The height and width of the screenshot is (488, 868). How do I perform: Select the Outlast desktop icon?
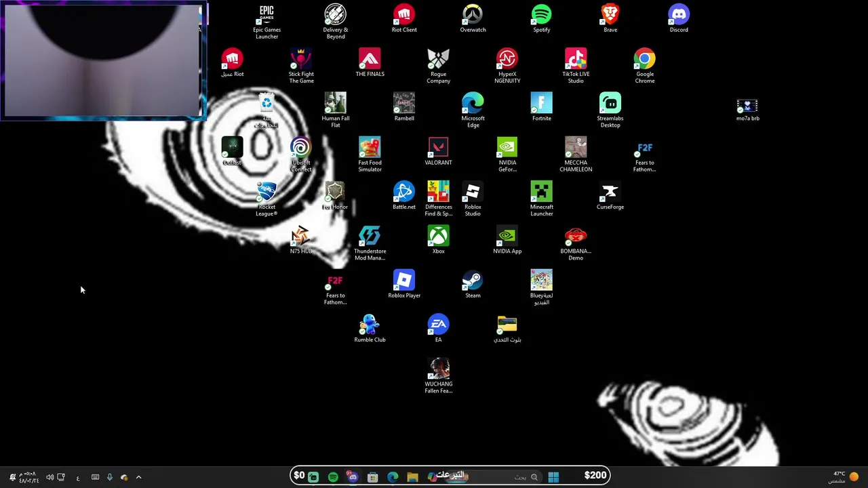232,151
